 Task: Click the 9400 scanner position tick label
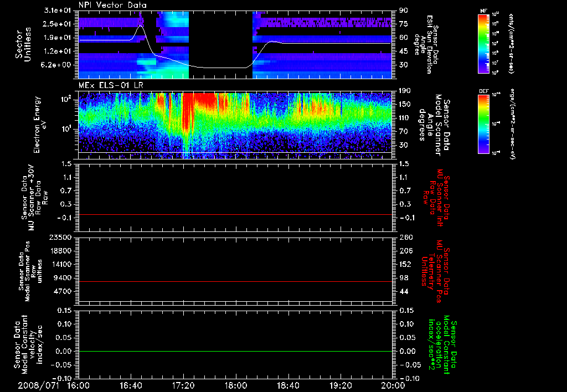pyautogui.click(x=62, y=278)
